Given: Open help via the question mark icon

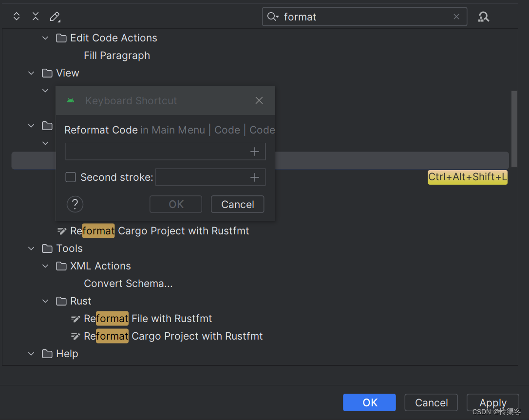Looking at the screenshot, I should (75, 204).
